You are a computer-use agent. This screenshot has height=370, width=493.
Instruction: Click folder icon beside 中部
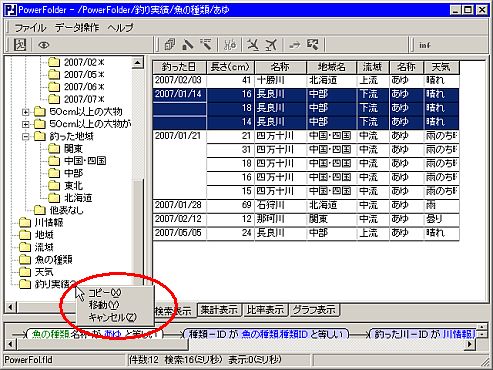point(54,173)
